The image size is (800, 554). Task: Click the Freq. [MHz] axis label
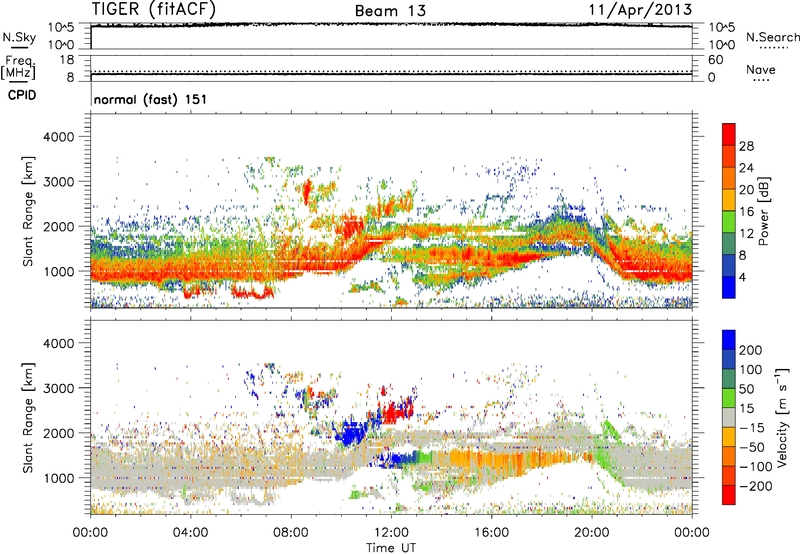[x=18, y=67]
